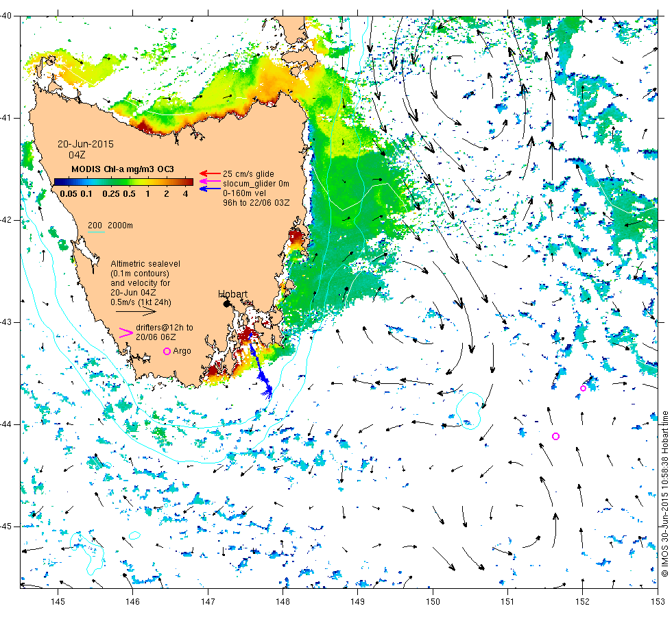Click the Argo float marker near 44°S 151.6°E

[556, 436]
